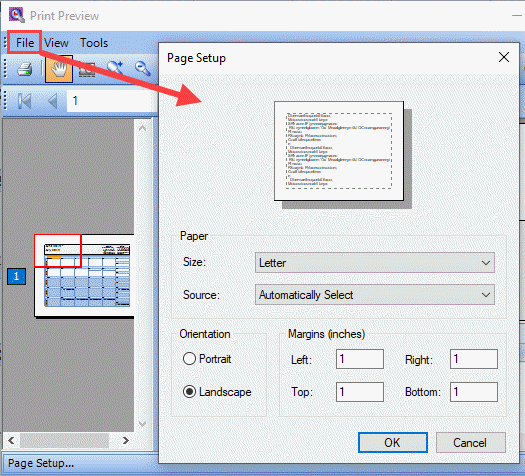Click the horizontal scrollbar thumb in thumbnail panel
The height and width of the screenshot is (476, 525).
pyautogui.click(x=64, y=440)
